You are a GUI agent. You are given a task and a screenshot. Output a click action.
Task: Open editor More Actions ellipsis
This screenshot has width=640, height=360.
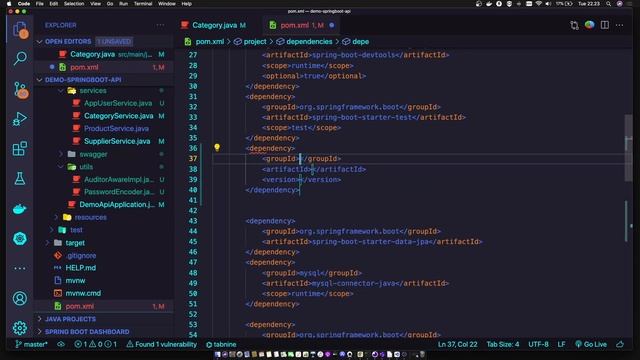[619, 25]
